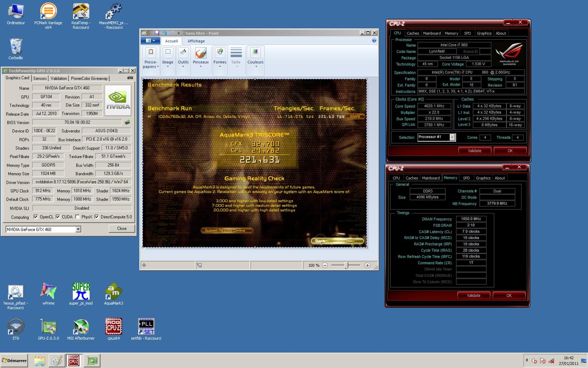Click zoom in plus in Paint status bar

(367, 265)
